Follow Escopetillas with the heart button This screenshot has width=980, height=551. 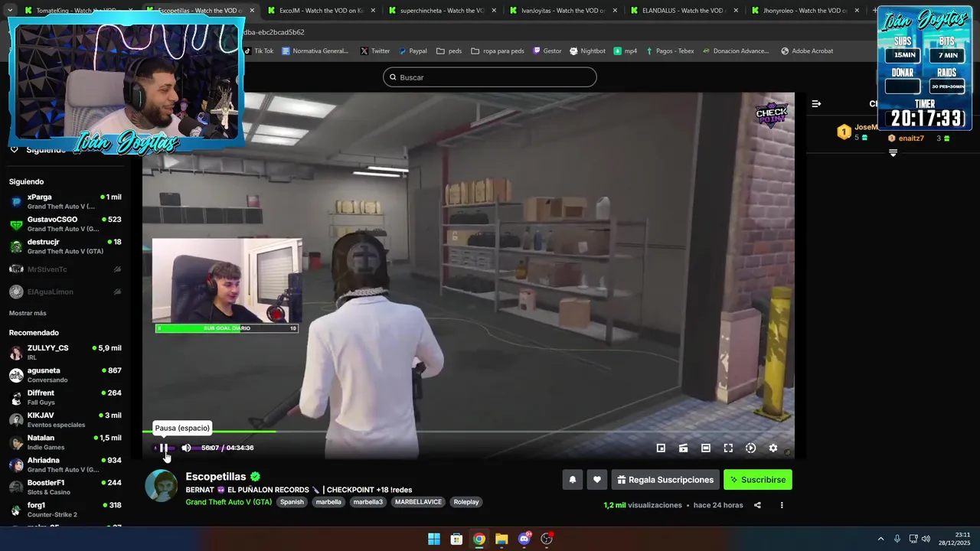coord(597,480)
